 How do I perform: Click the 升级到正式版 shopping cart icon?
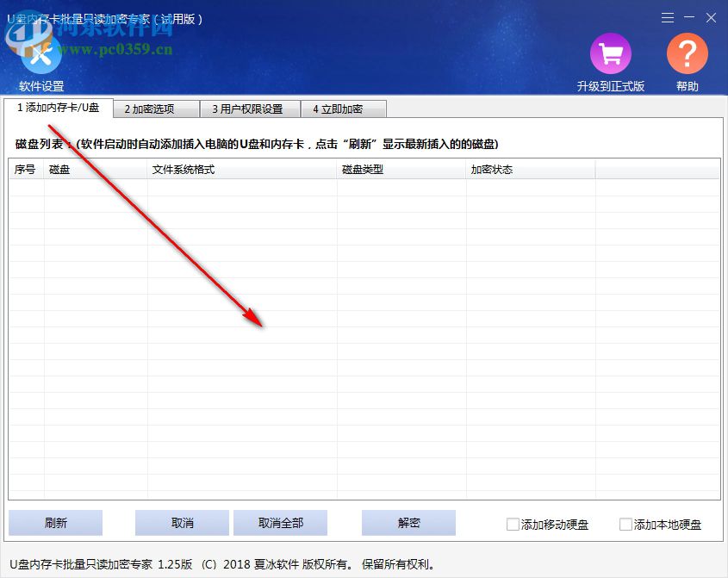610,53
